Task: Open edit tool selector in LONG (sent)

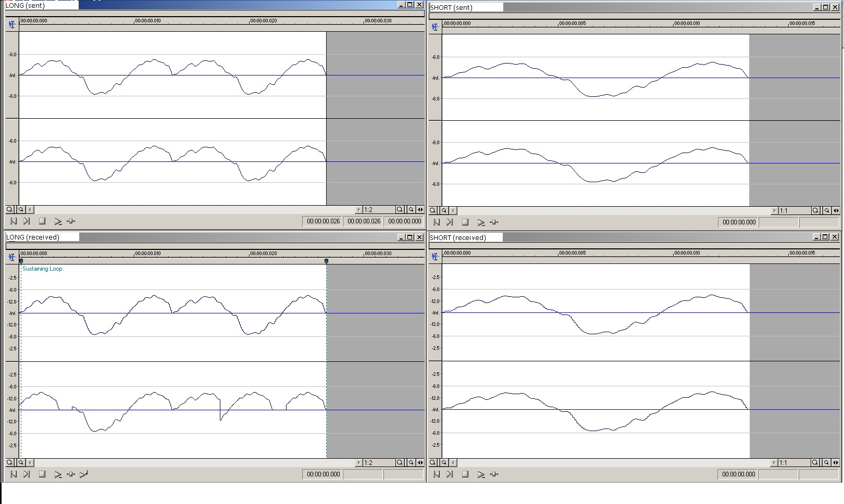Action: tap(12, 24)
